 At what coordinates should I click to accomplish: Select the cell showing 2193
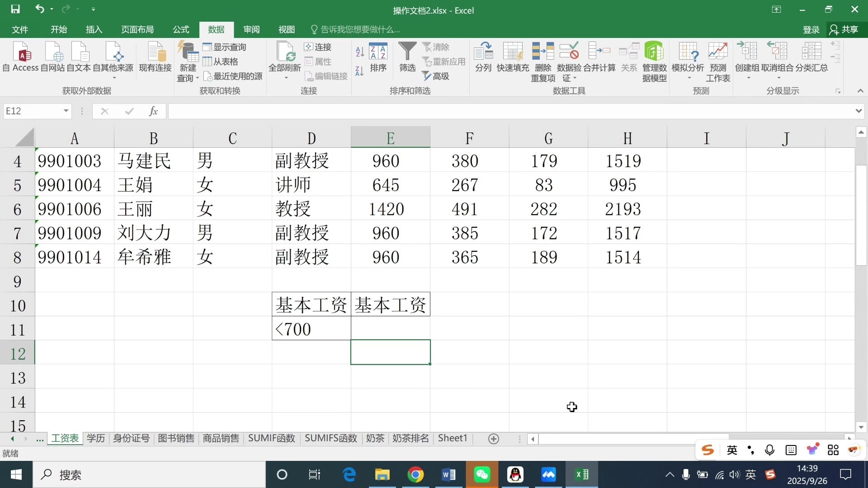pyautogui.click(x=627, y=209)
